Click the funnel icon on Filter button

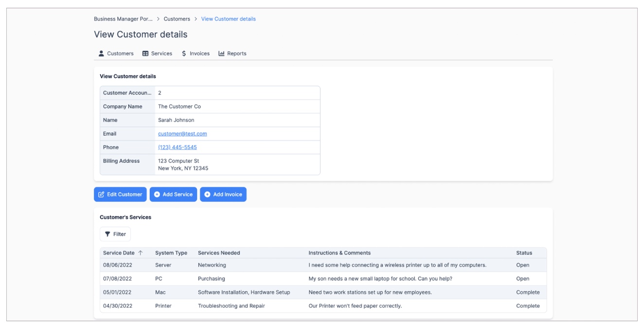click(x=107, y=234)
